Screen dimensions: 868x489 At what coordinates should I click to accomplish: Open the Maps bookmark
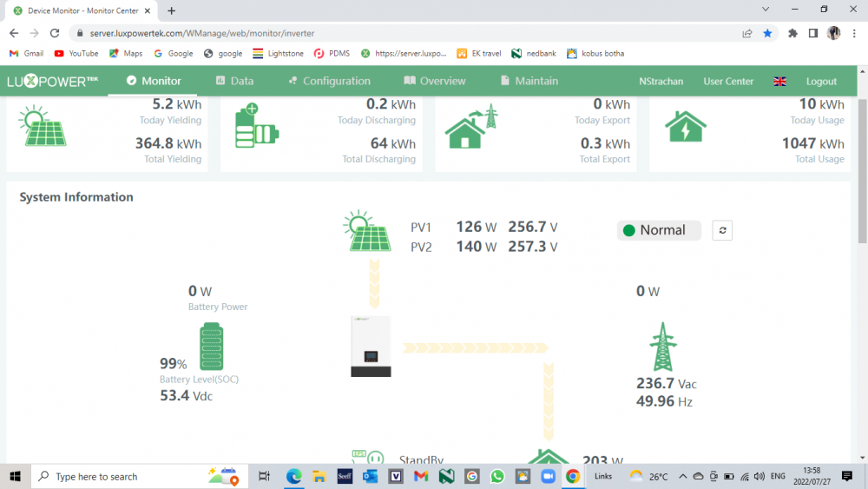point(126,54)
